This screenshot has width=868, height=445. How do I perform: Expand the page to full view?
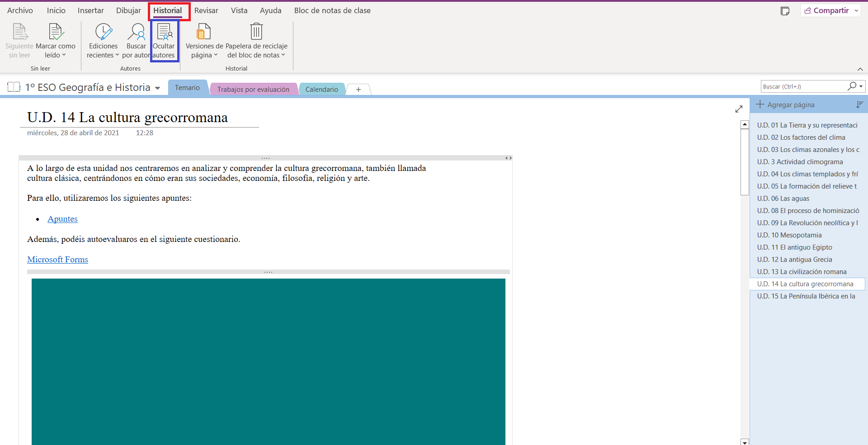click(x=739, y=109)
